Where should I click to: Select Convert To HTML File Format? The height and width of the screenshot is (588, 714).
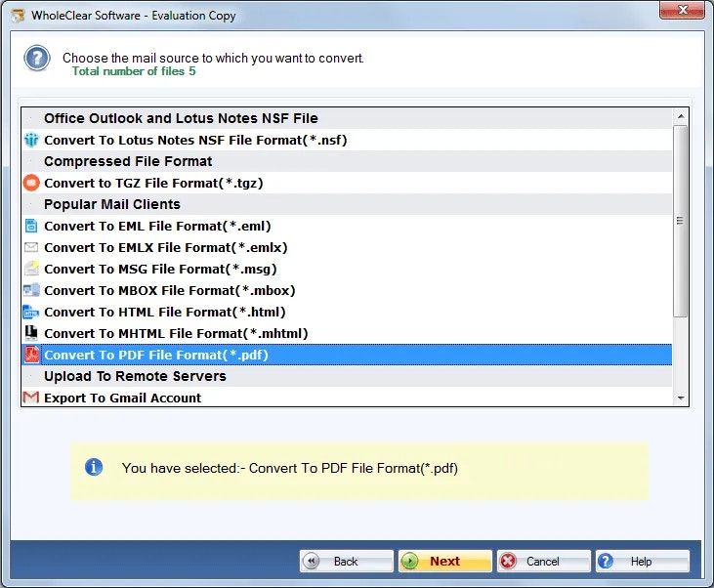tap(347, 312)
